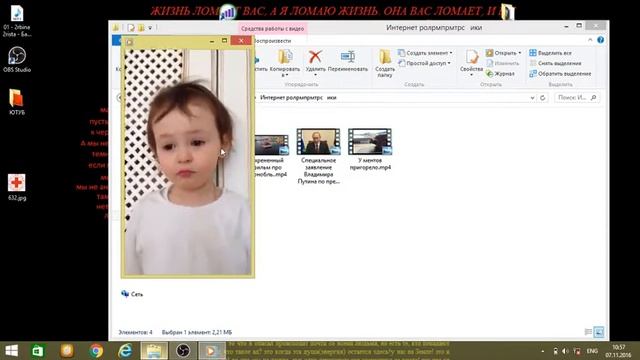Viewport: 640px width, 360px height.
Task: Maximize the video player window
Action: pyautogui.click(x=224, y=41)
